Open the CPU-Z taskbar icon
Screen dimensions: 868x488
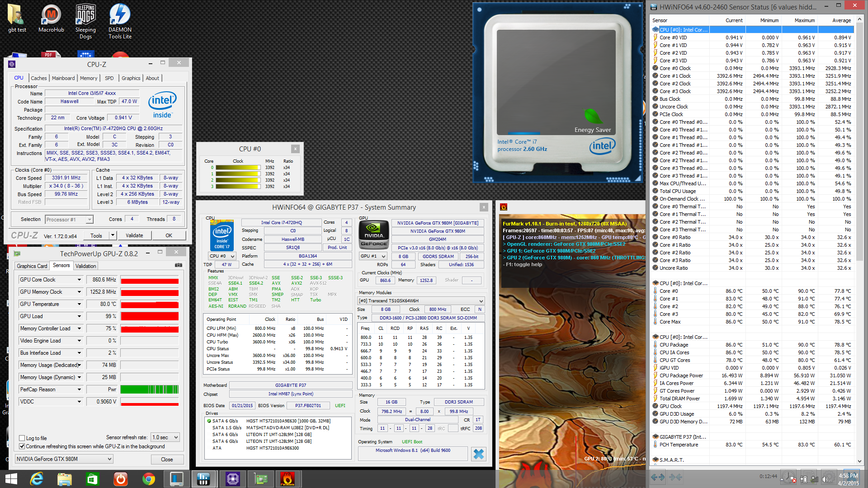point(232,479)
